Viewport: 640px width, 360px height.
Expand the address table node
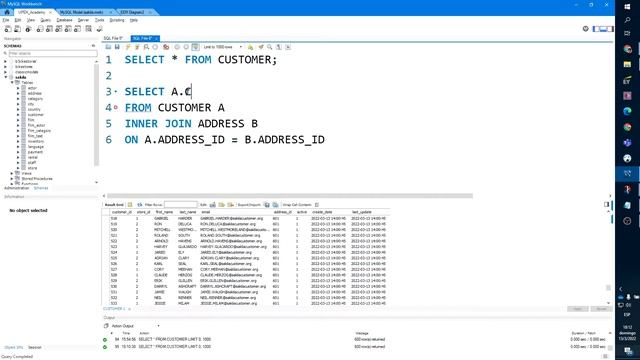18,93
